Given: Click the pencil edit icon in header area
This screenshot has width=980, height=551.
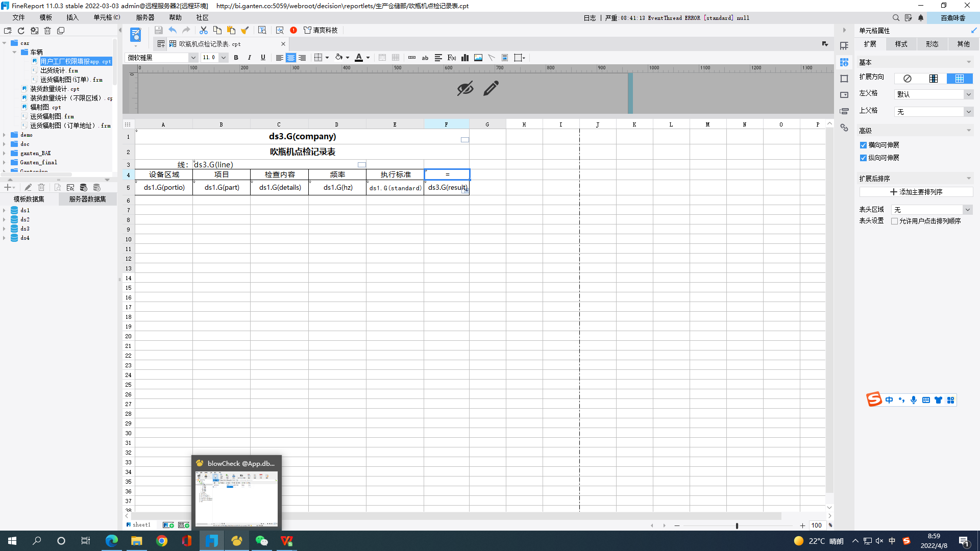Looking at the screenshot, I should pyautogui.click(x=491, y=88).
